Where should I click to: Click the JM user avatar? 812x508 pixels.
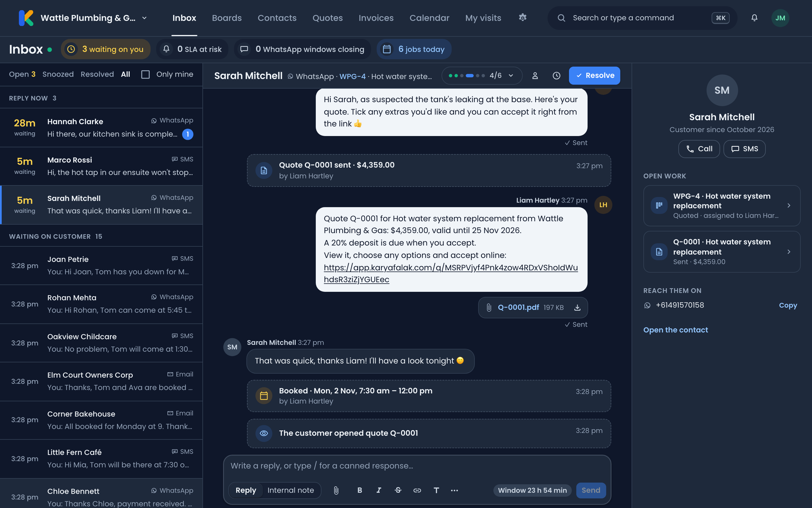coord(780,18)
